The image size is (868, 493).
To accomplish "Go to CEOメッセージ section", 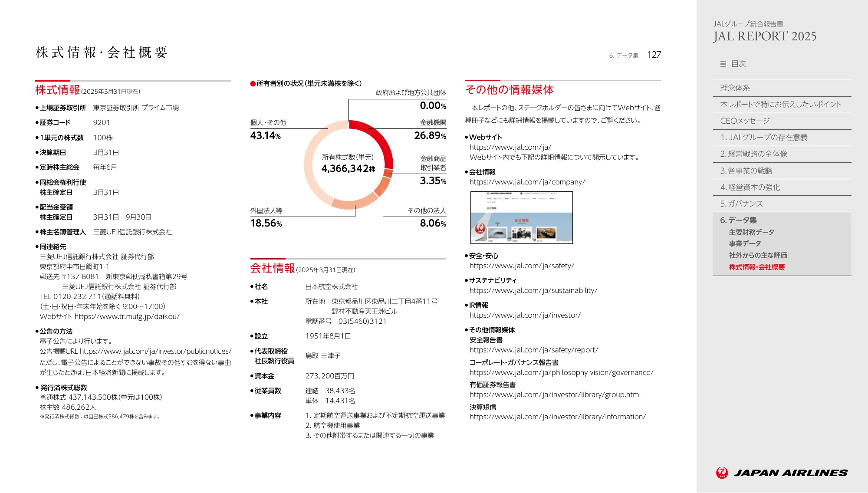I will click(x=782, y=121).
